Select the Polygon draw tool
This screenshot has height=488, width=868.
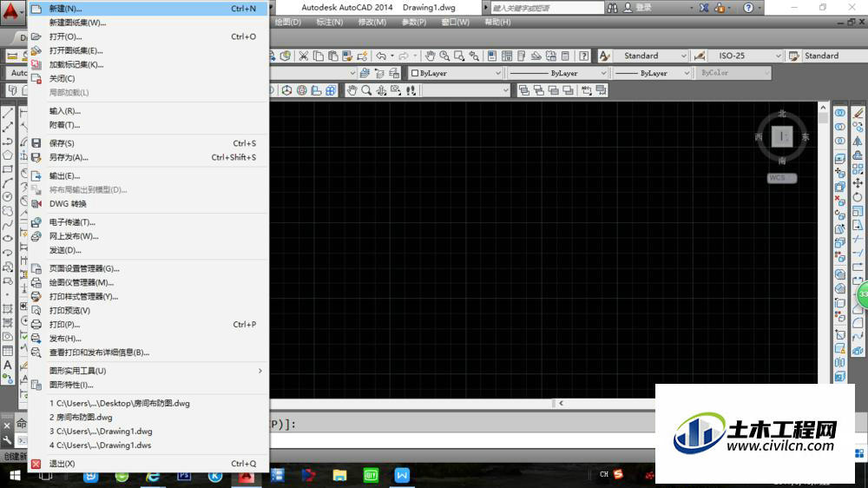[x=8, y=155]
